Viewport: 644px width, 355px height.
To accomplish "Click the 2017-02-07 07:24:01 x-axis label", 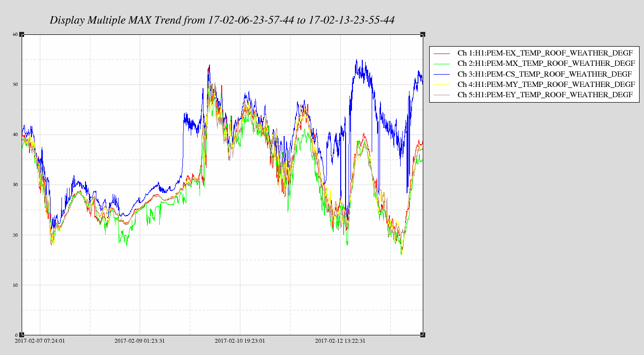I will click(x=40, y=340).
